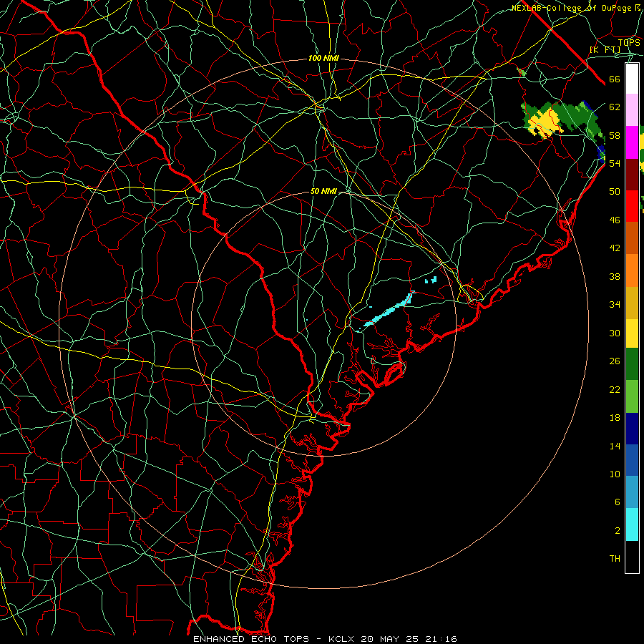Click the medium blue legend swatch
The image size is (644, 644).
coord(632,460)
